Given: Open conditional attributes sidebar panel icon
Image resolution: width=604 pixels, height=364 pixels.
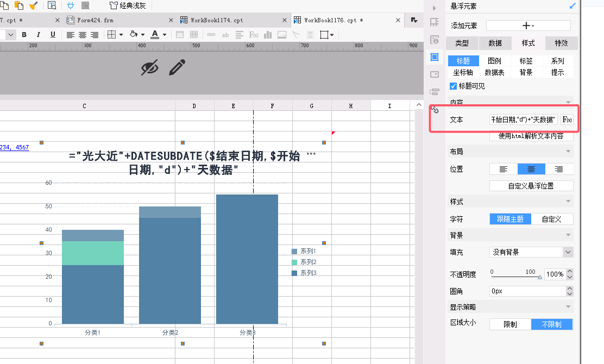Looking at the screenshot, I should [x=435, y=92].
